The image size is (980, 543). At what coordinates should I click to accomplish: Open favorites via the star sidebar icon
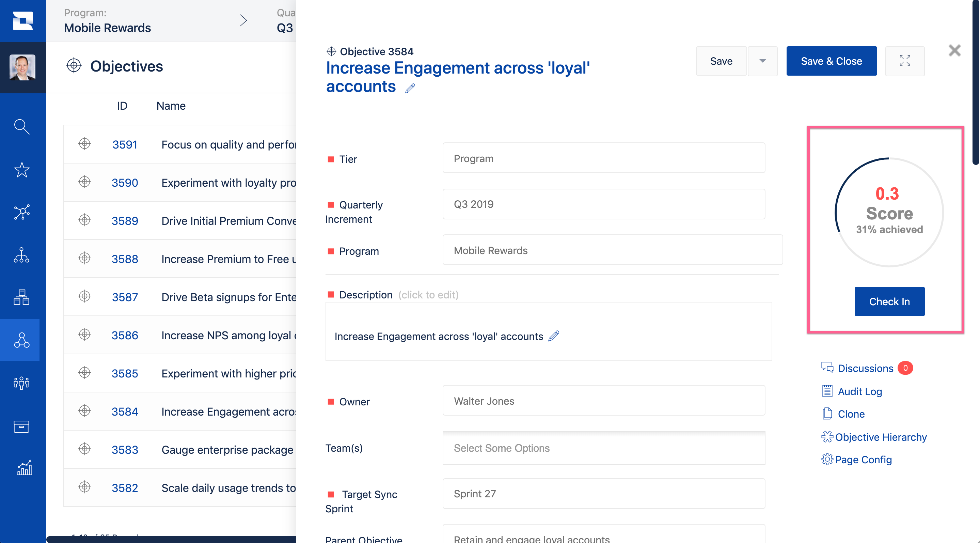[x=22, y=170]
